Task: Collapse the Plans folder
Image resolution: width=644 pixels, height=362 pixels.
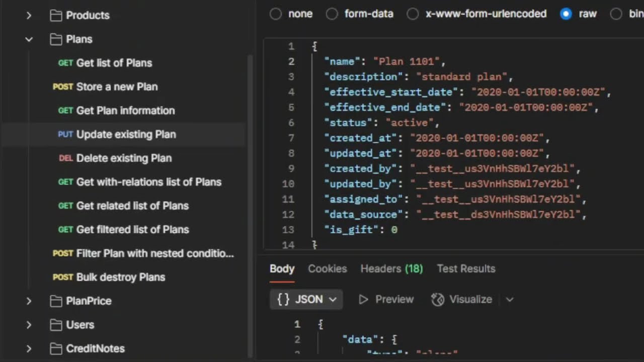Action: (29, 39)
